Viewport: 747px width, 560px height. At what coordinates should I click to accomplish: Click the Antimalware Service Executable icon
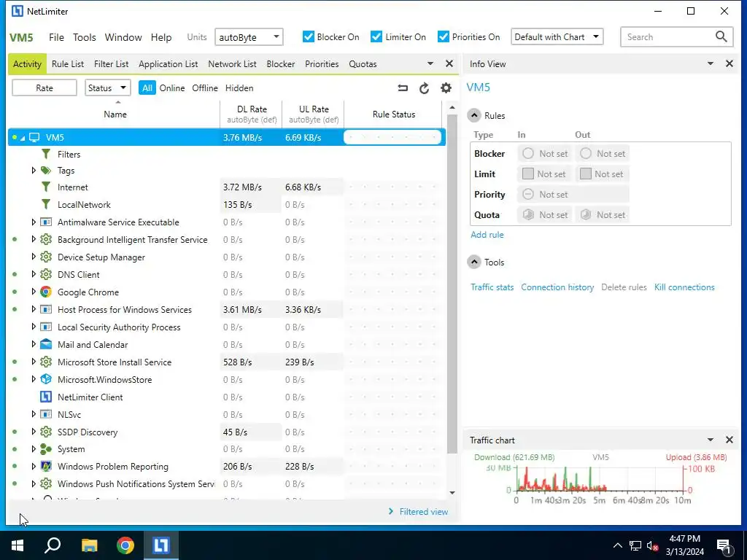click(x=46, y=222)
